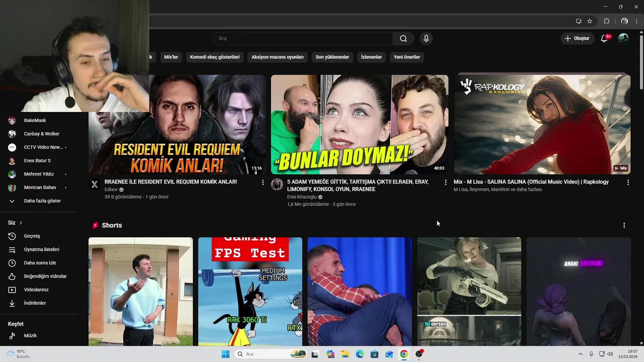644x362 pixels.
Task: Open Outlook from taskbar
Action: coord(389,354)
